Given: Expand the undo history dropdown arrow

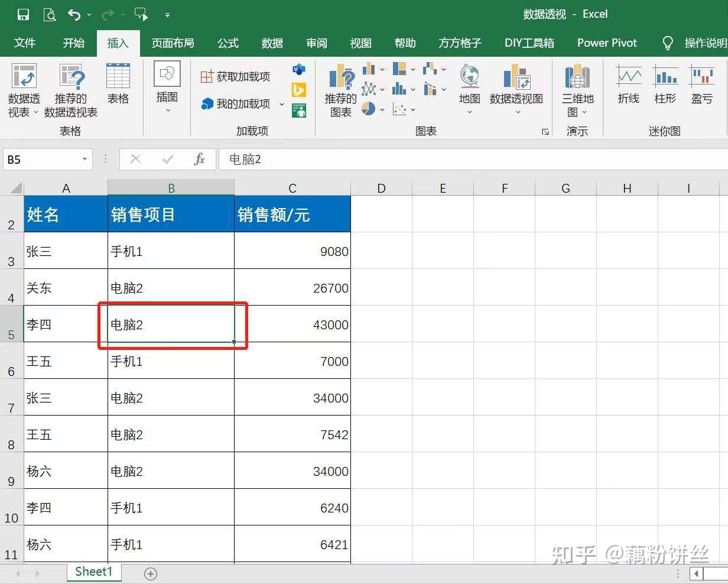Looking at the screenshot, I should tap(89, 15).
